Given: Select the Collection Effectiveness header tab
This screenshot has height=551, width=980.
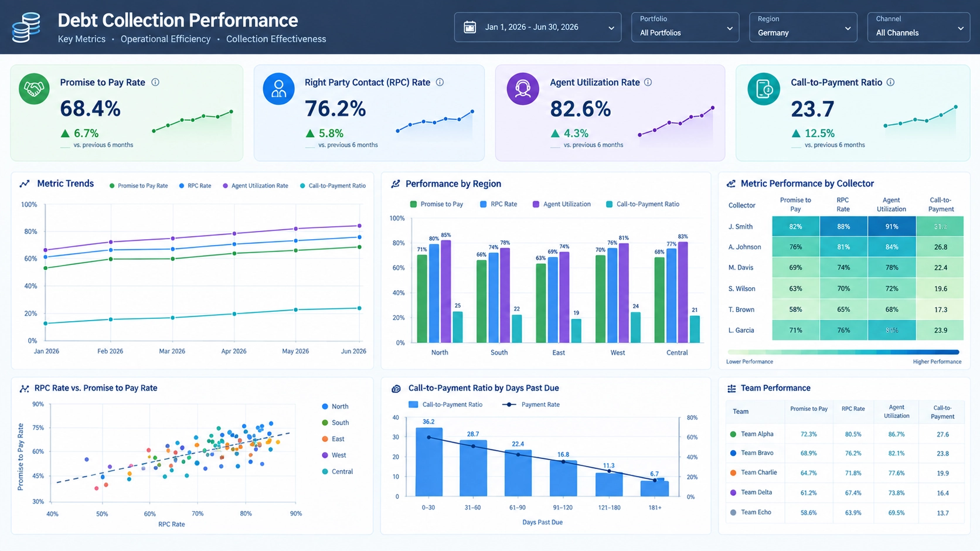Looking at the screenshot, I should click(276, 39).
